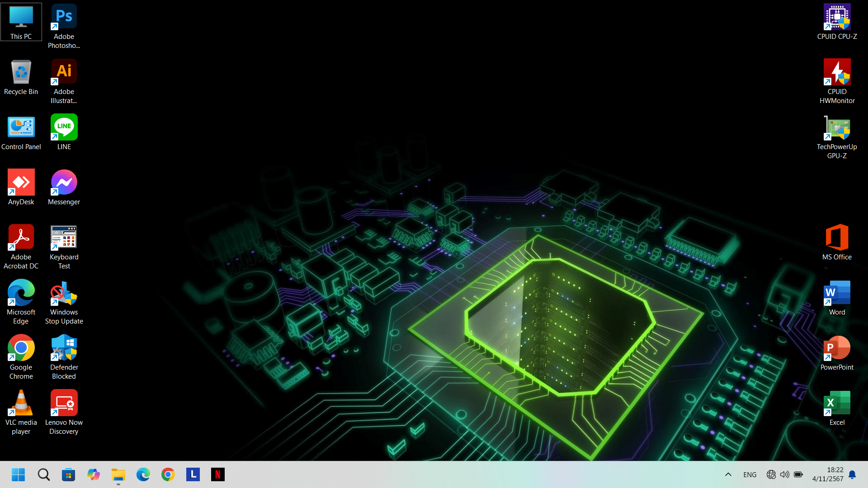Select the TechPowerUp GPU-Z shortcut

[837, 136]
